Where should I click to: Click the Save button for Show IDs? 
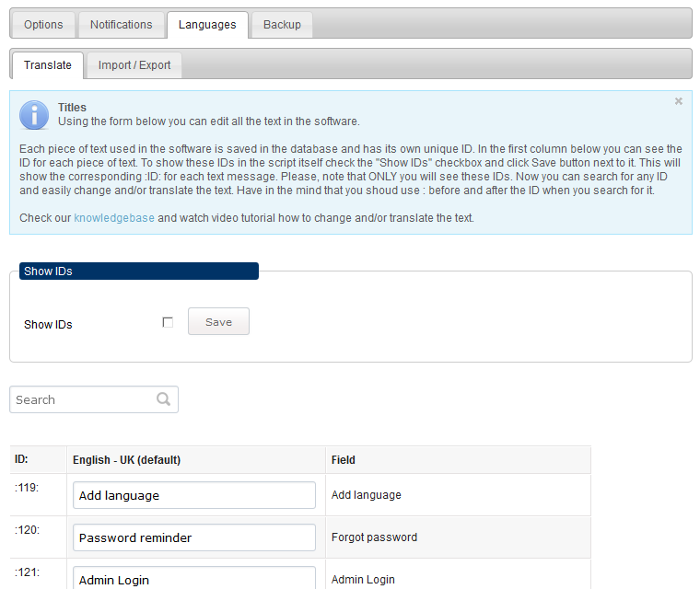tap(218, 321)
